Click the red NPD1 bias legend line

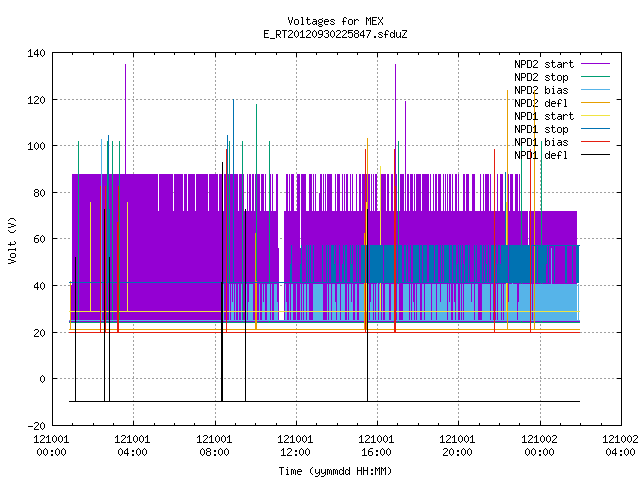(595, 142)
